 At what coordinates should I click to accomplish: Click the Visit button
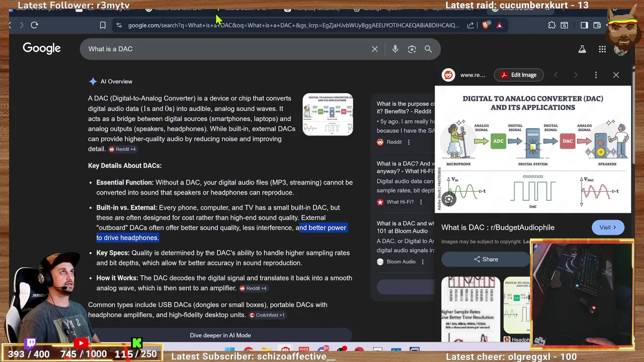[608, 227]
